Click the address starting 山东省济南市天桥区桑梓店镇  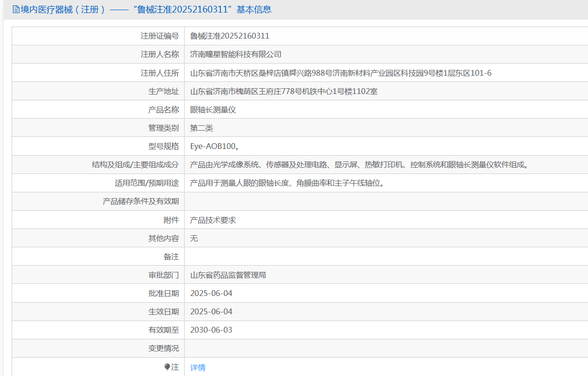click(341, 73)
